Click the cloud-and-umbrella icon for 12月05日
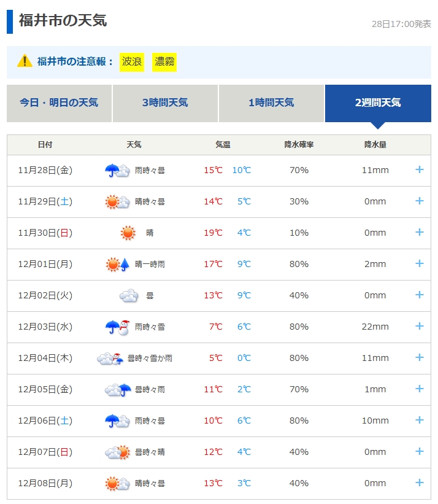The image size is (438, 504). tap(117, 389)
